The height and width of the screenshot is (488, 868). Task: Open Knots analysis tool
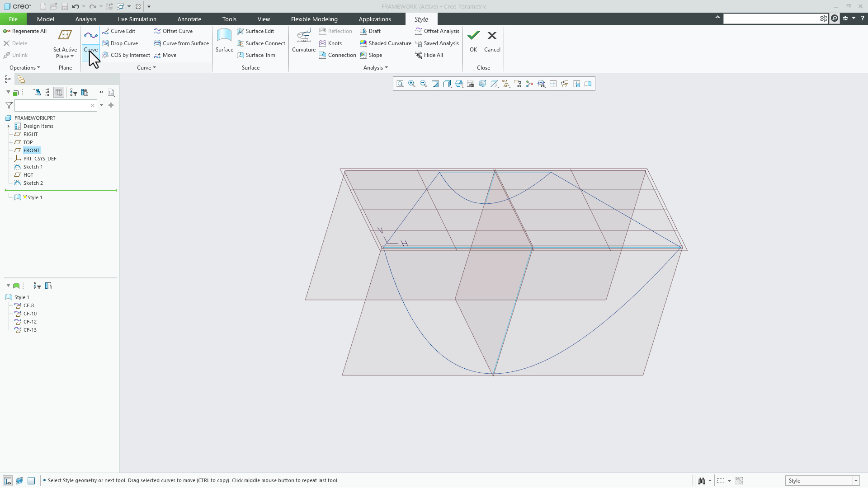(x=330, y=43)
